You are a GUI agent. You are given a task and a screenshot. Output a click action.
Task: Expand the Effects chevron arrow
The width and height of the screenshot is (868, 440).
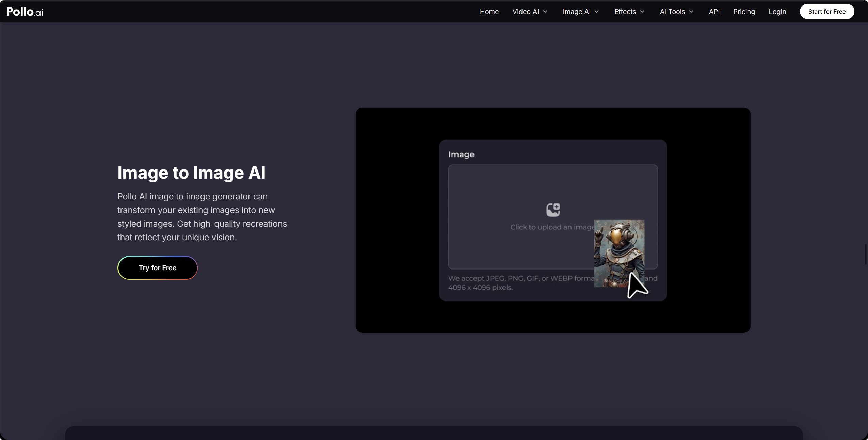pos(642,12)
